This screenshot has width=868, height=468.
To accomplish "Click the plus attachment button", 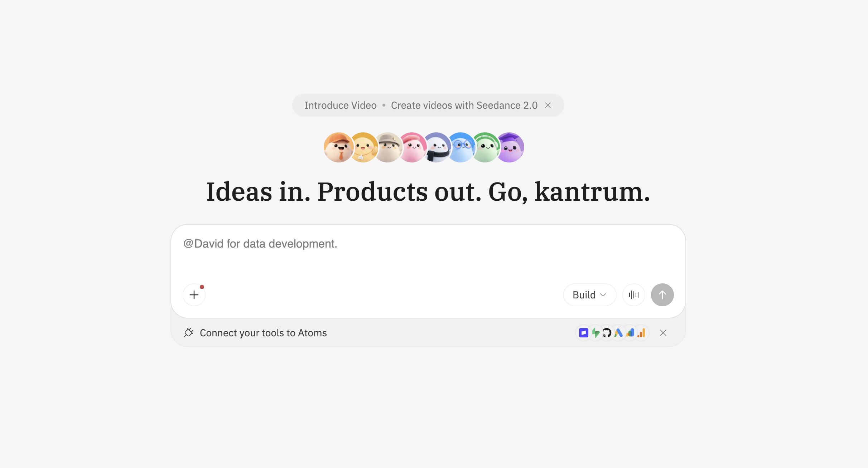I will pos(194,295).
